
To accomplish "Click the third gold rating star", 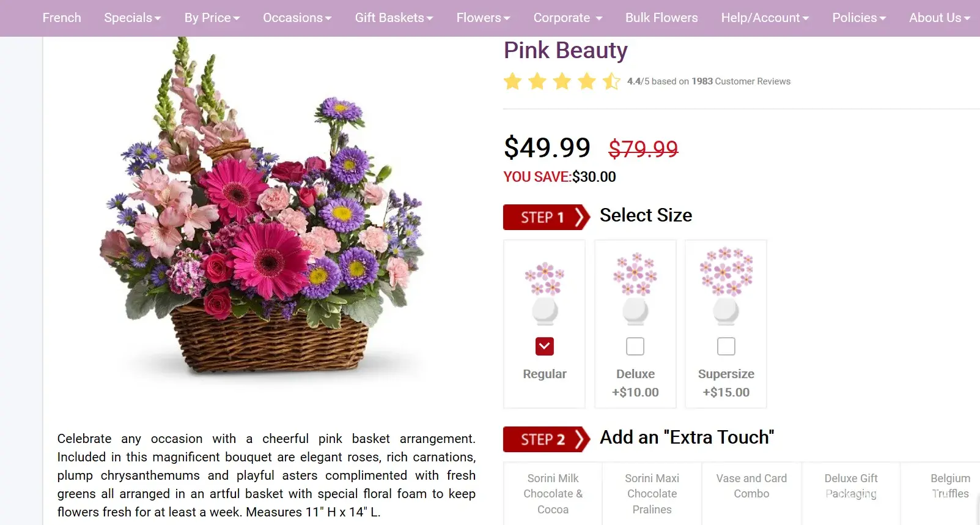I will (x=562, y=81).
